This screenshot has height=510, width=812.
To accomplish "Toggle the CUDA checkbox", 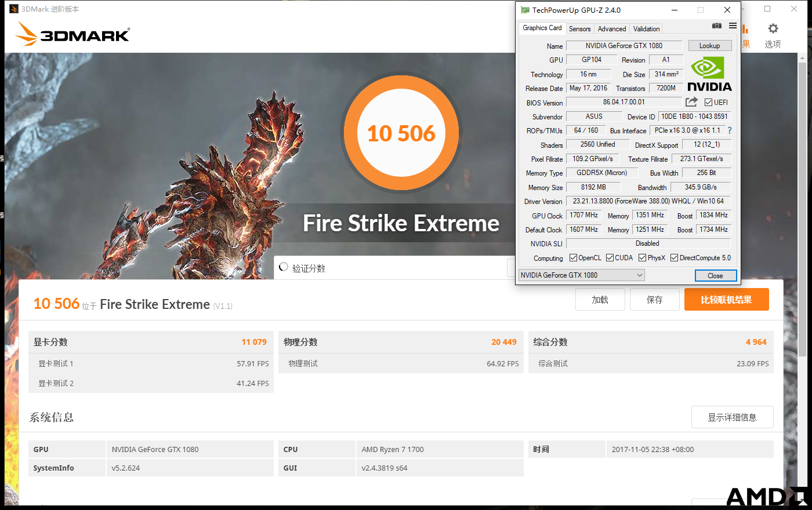I will [x=610, y=258].
